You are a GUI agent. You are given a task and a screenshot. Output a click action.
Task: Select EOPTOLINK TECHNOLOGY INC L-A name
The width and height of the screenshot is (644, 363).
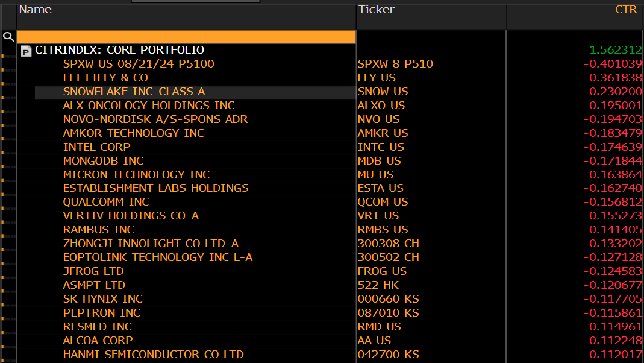158,257
